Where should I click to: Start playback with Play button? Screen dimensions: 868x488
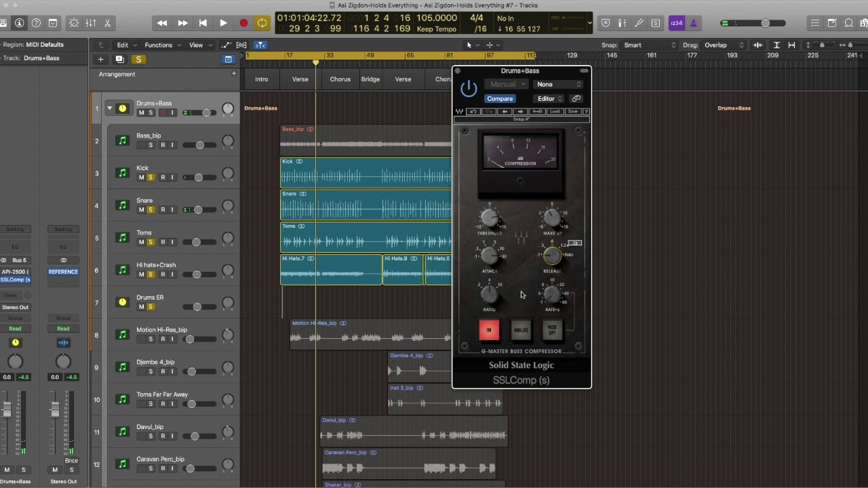223,23
